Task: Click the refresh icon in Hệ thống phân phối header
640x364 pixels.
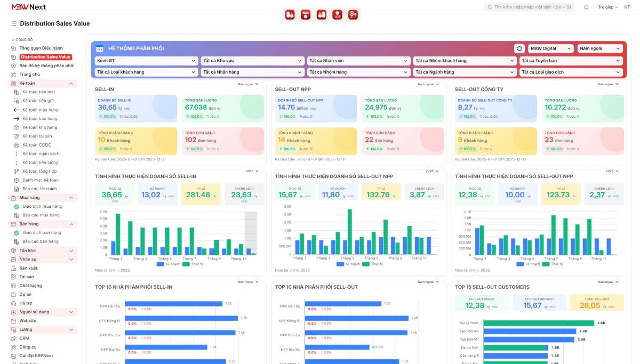Action: click(519, 48)
